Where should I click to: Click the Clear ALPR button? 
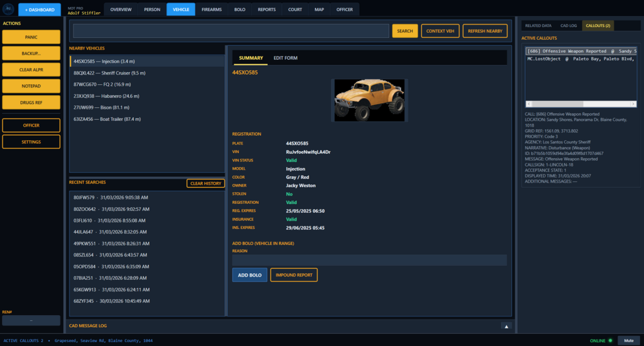point(31,69)
